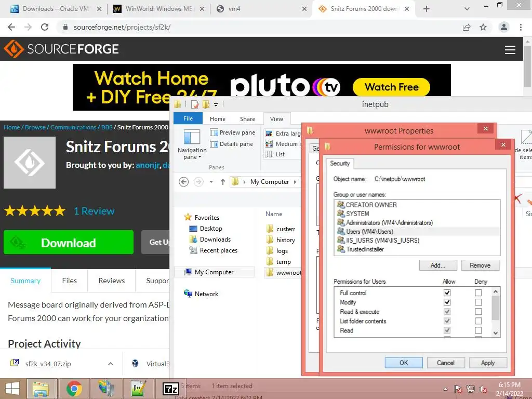
Task: Click the Explorer back navigation arrow
Action: (x=183, y=182)
